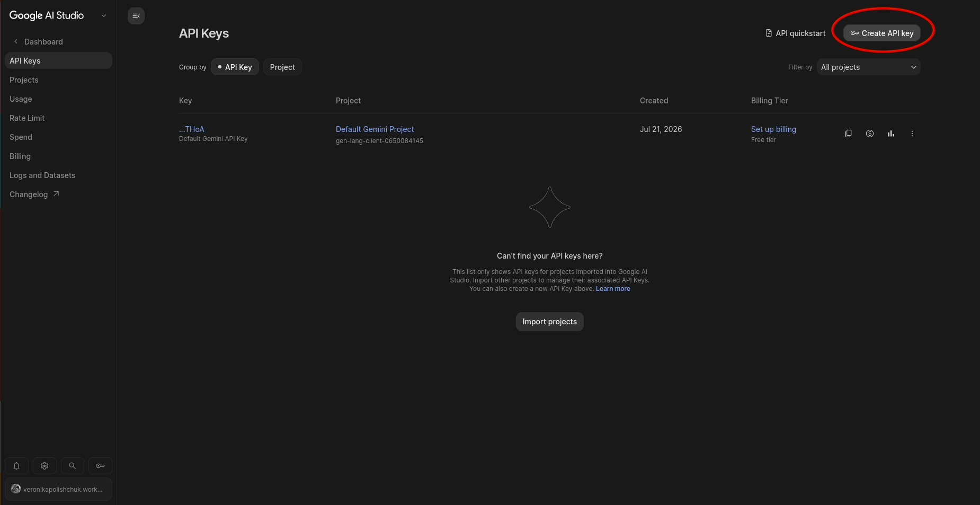Open settings gear icon in sidebar
980x505 pixels.
(x=44, y=466)
